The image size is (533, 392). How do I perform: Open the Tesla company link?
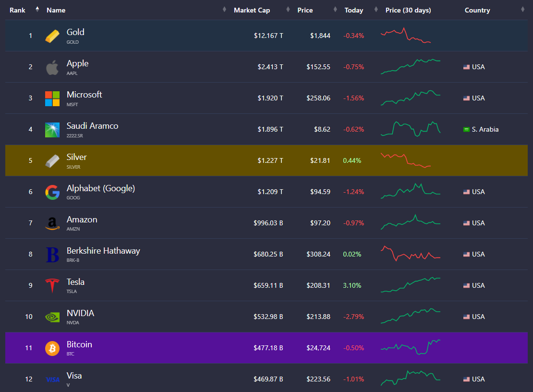(x=75, y=282)
